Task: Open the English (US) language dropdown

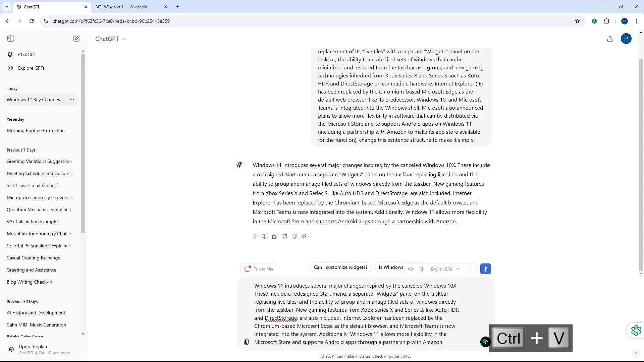Action: (445, 269)
